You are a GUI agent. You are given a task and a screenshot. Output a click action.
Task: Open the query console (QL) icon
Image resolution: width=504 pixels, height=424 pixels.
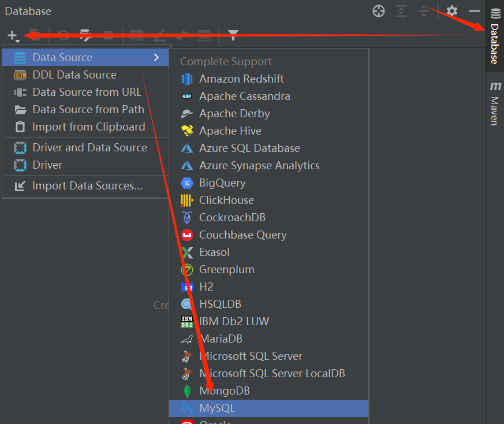pos(204,35)
